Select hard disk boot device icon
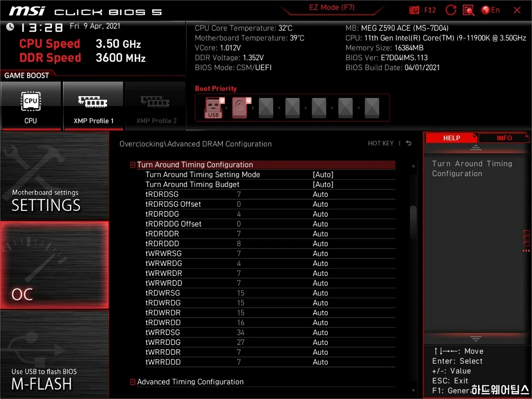 [240, 108]
